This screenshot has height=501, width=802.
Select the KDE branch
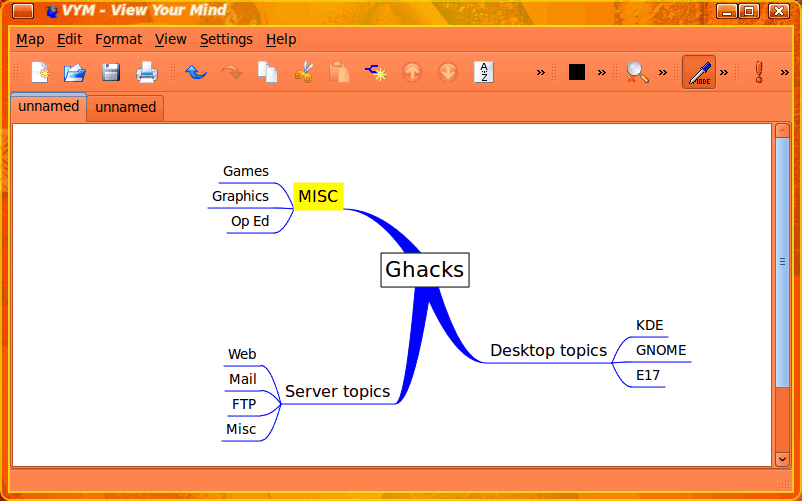point(650,326)
